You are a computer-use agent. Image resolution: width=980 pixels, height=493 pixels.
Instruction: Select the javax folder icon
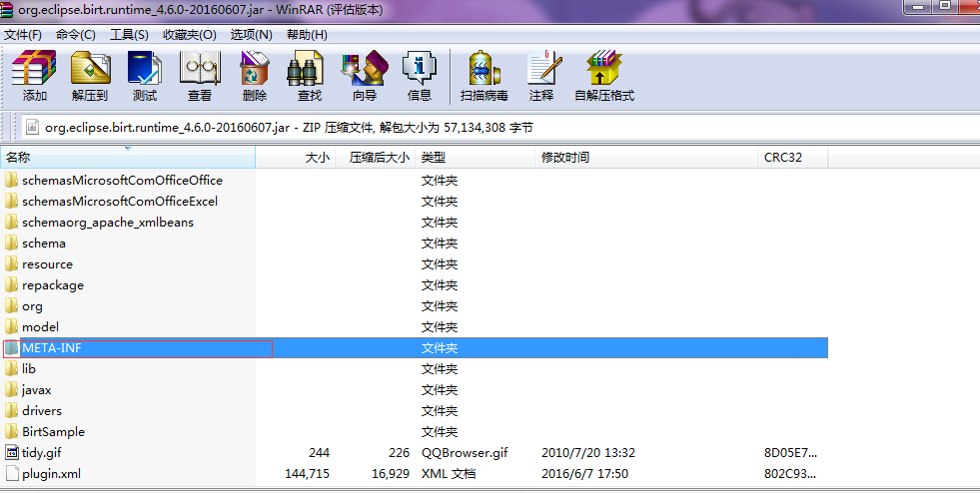click(x=11, y=390)
